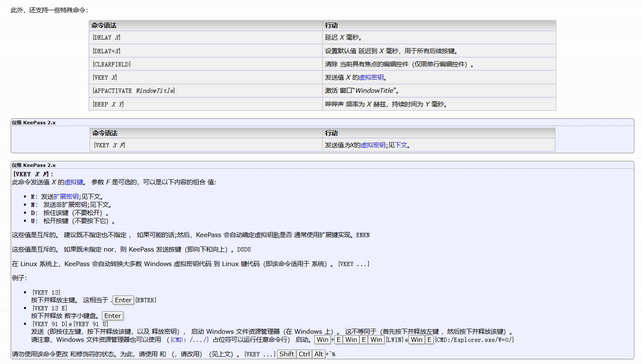Click the {APPACTIVATE WindowTitle} command cell
This screenshot has width=642, height=364.
click(134, 91)
